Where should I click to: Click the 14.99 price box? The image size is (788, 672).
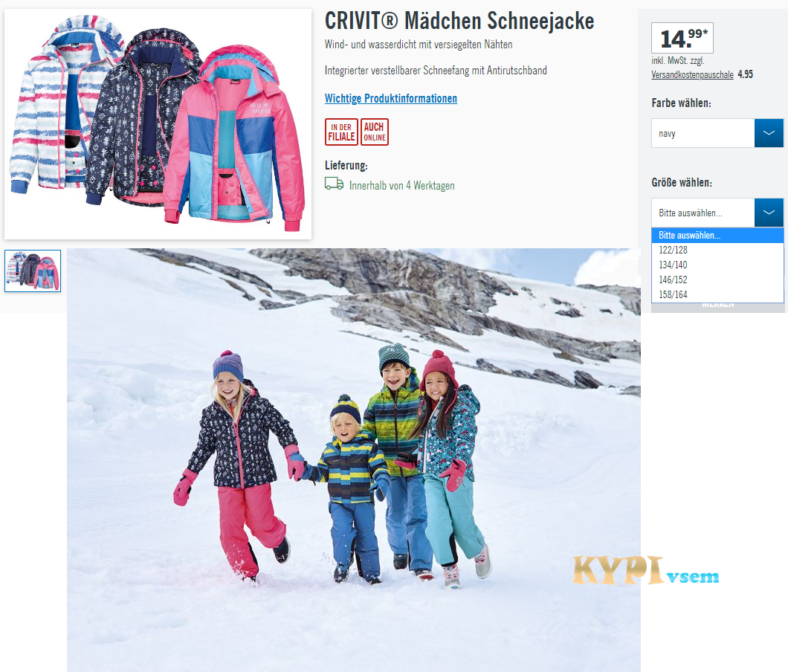tap(682, 38)
